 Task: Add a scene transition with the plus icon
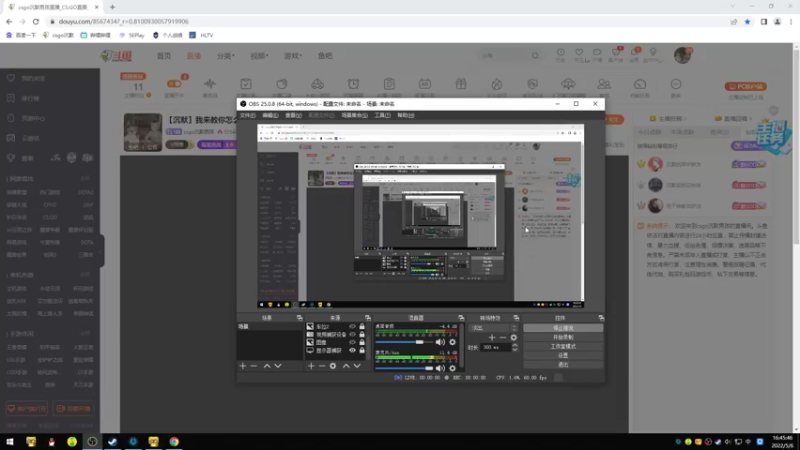point(492,337)
